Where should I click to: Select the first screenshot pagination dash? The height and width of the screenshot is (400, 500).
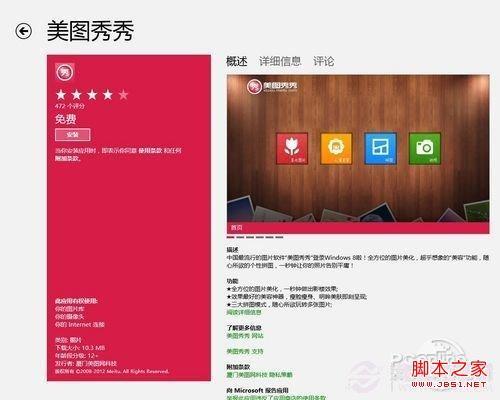coord(230,237)
